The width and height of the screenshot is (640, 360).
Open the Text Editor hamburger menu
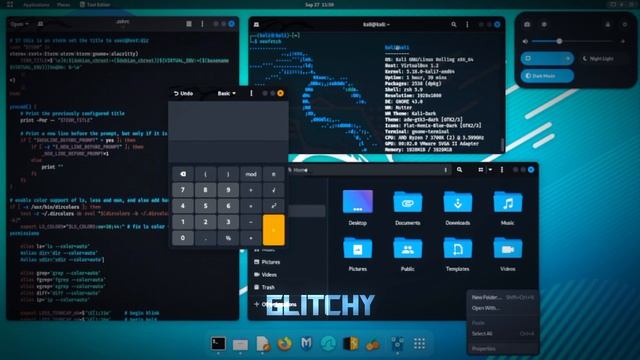pyautogui.click(x=189, y=24)
